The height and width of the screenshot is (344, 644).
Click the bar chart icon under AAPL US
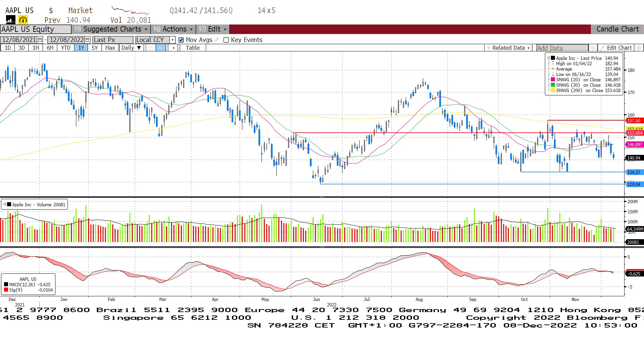coord(10,20)
